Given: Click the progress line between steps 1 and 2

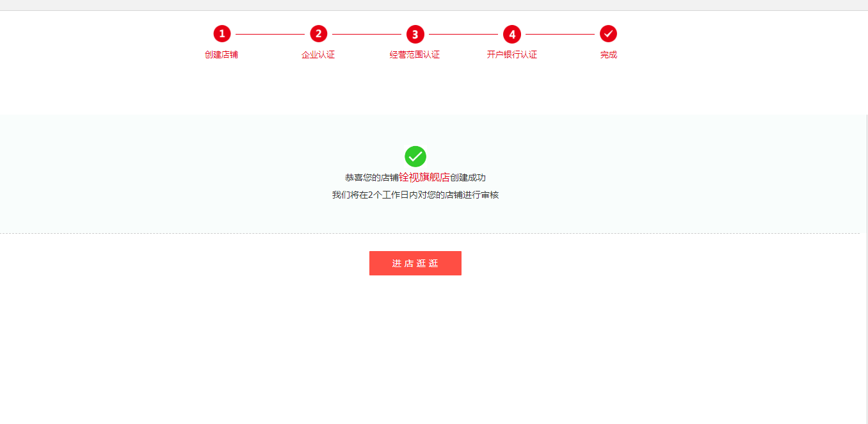Looking at the screenshot, I should point(270,34).
